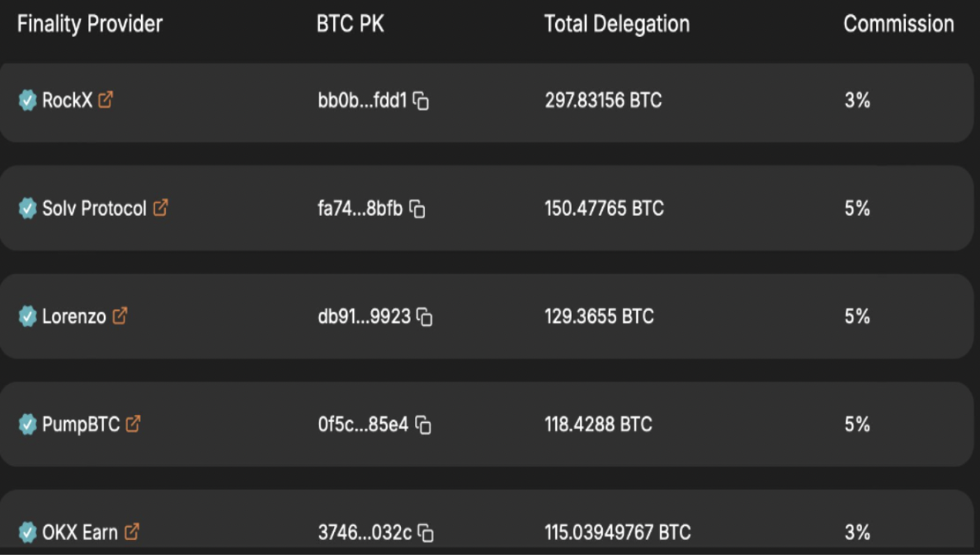Image resolution: width=980 pixels, height=555 pixels.
Task: Copy the 0f5c...85e4 key
Action: [424, 425]
